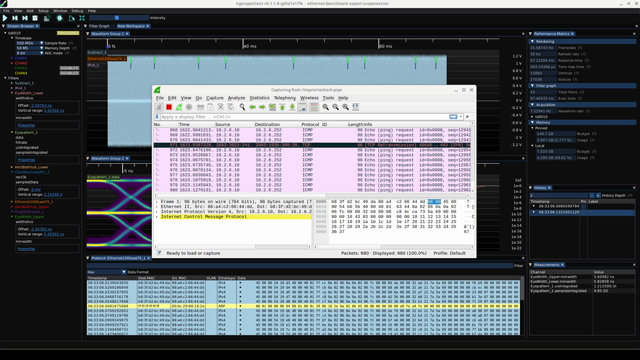640x360 pixels.
Task: Expand the Subtract_1 filter node
Action: [12, 83]
